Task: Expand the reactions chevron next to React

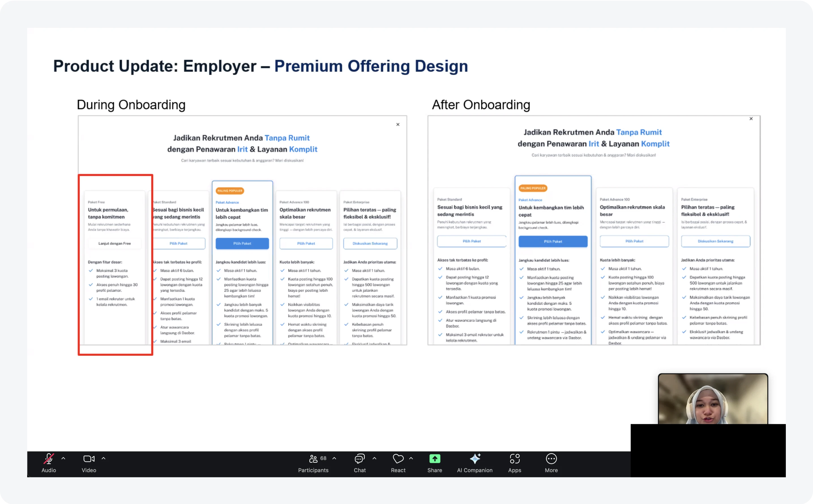Action: coord(411,458)
